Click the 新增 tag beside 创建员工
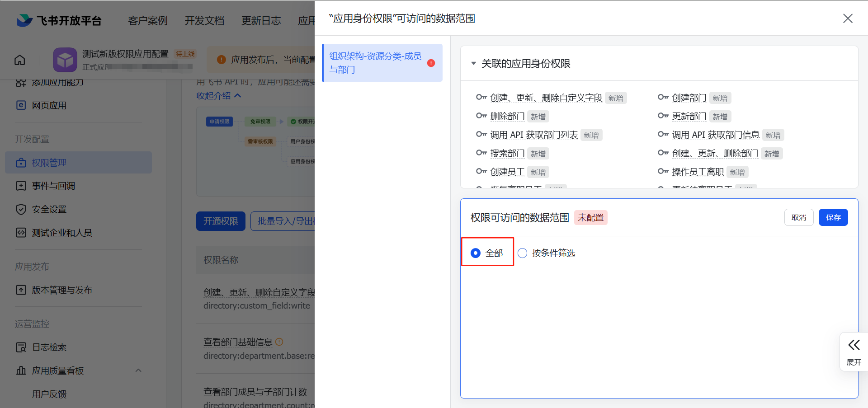 [538, 172]
